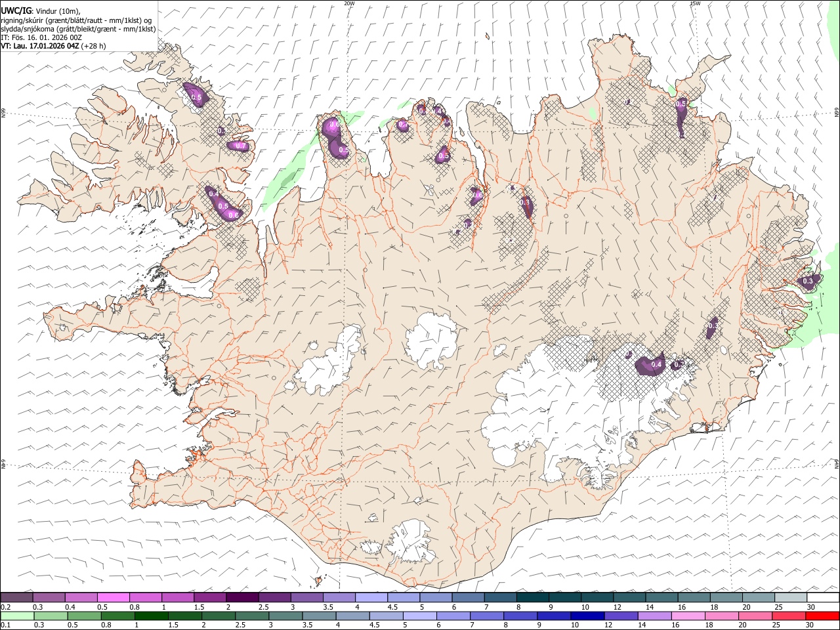Click the light grey 20–25 snow legend swatch
Screen dimensions: 840x630
(790, 597)
